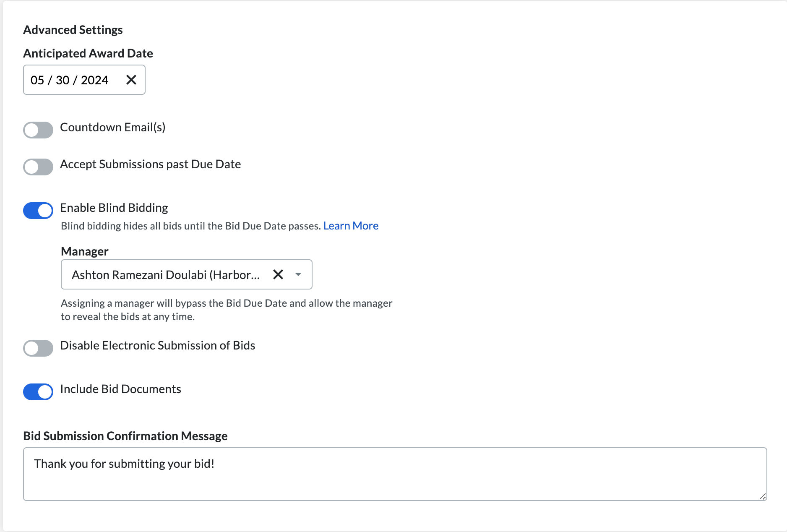Image resolution: width=787 pixels, height=532 pixels.
Task: Turn off Enable Blind Bidding toggle
Action: tap(38, 210)
